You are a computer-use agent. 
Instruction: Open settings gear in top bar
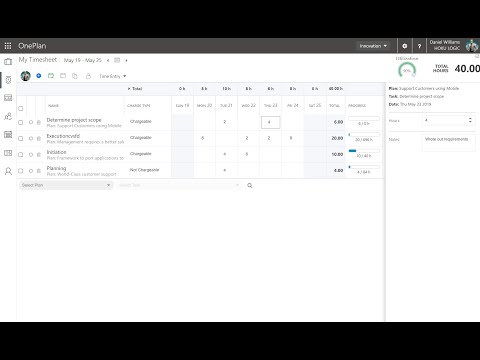click(x=405, y=46)
